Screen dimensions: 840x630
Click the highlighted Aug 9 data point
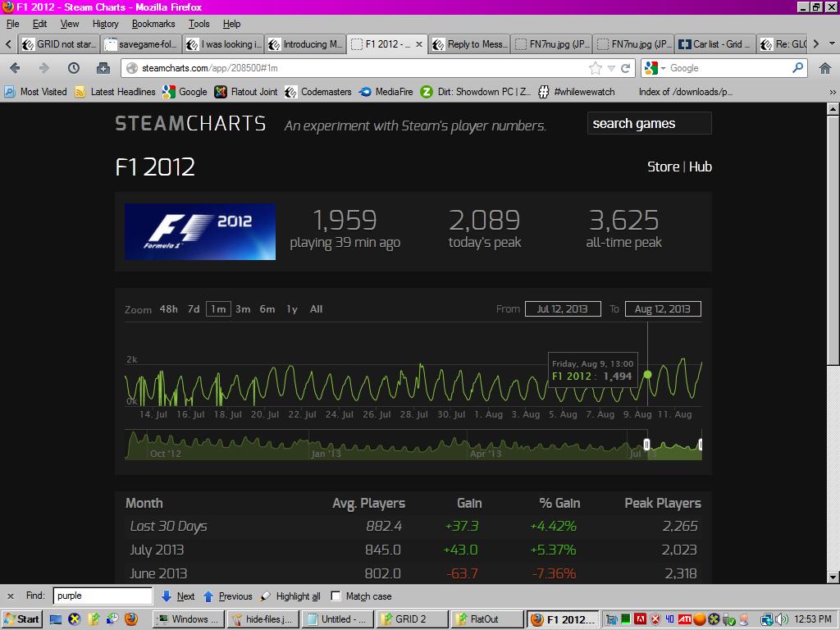pos(647,374)
